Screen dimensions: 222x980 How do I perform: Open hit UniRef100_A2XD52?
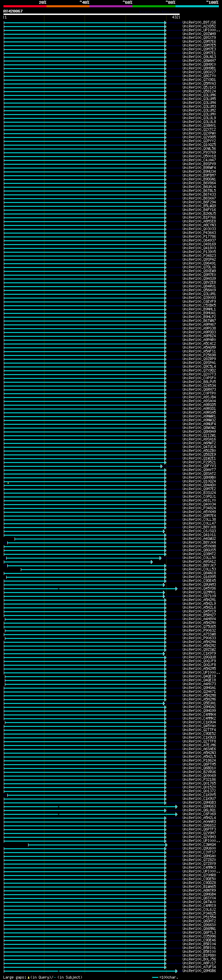pos(199,26)
